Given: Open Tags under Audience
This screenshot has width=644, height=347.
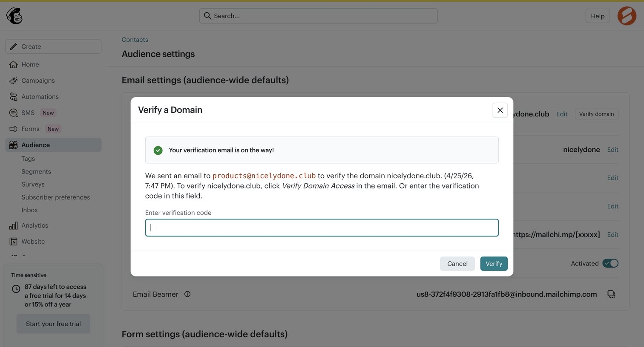Looking at the screenshot, I should coord(28,159).
